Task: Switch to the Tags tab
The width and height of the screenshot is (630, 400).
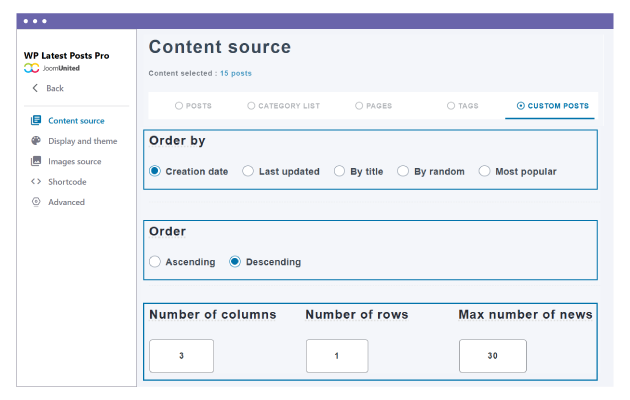Action: click(x=464, y=106)
